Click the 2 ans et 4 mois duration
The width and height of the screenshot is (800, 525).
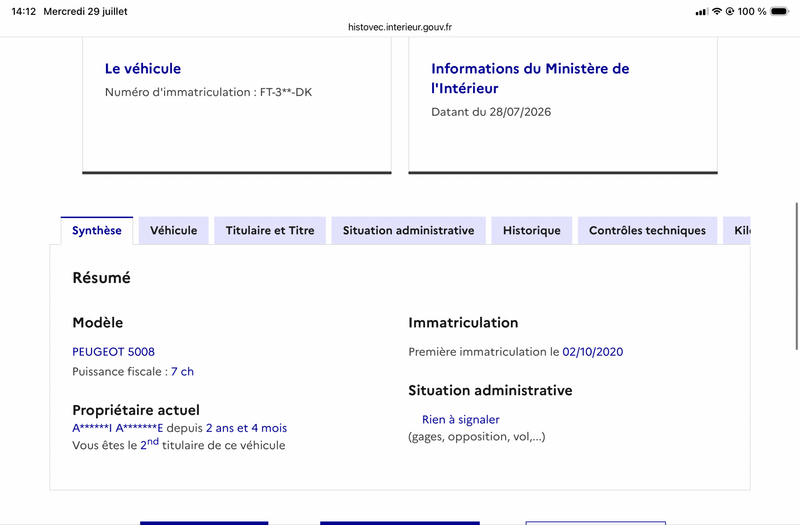click(x=246, y=428)
